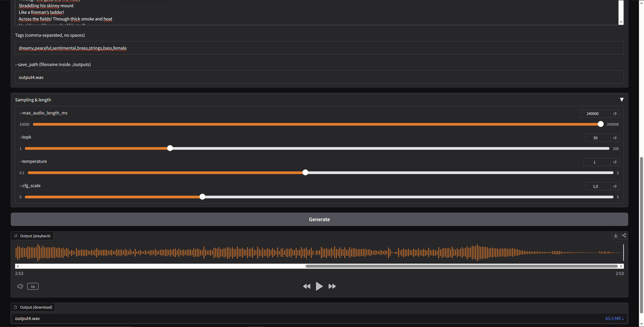Image resolution: width=644 pixels, height=327 pixels.
Task: Collapse the Sampling & length section
Action: [622, 100]
